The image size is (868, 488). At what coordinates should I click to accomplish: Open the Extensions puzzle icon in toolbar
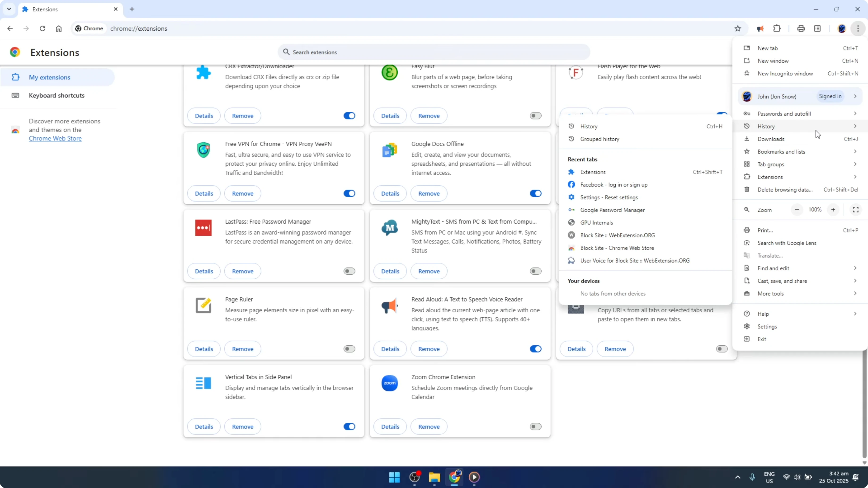click(777, 28)
